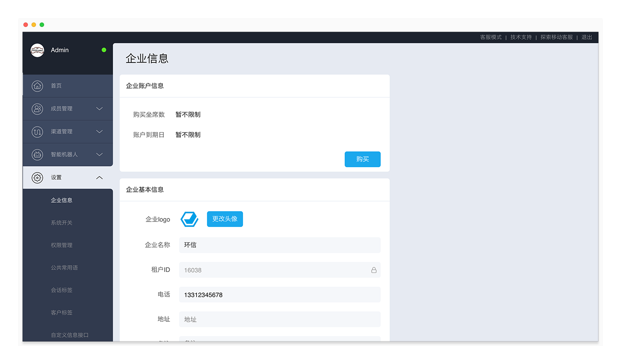Click the 企业logo label
The image size is (621, 364).
click(158, 219)
